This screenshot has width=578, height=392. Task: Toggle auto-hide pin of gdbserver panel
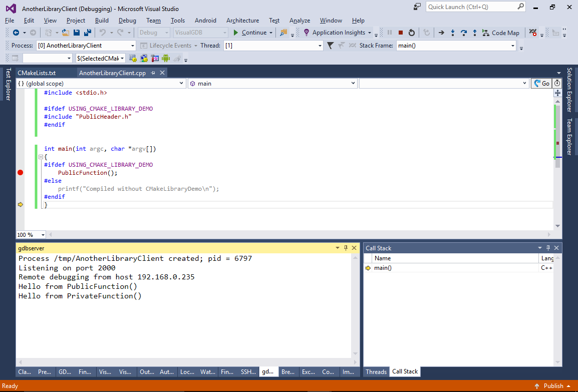coord(346,248)
